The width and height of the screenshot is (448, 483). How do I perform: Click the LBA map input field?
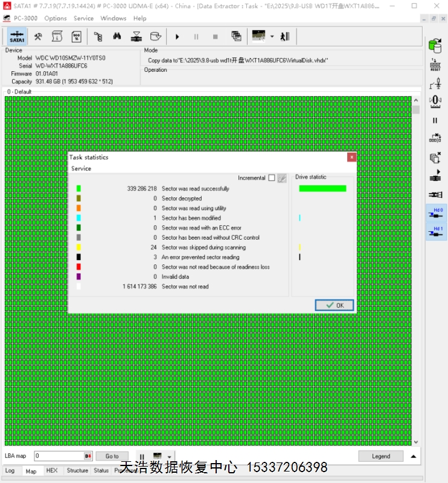(59, 456)
